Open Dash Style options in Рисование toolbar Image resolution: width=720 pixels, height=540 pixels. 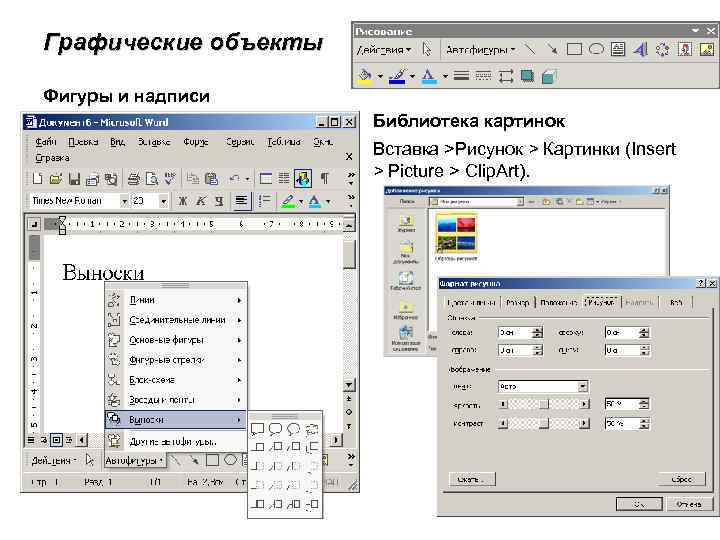(483, 76)
